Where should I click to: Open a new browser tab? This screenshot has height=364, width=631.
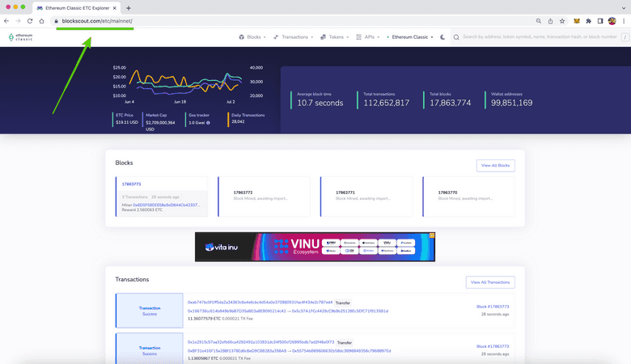point(129,7)
